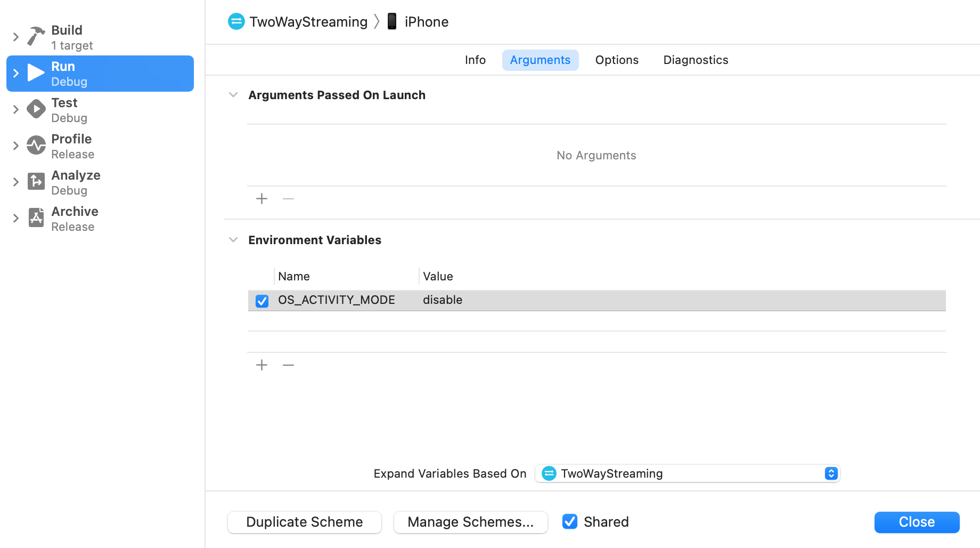Collapse the Environment Variables section
The image size is (980, 548).
coord(233,240)
